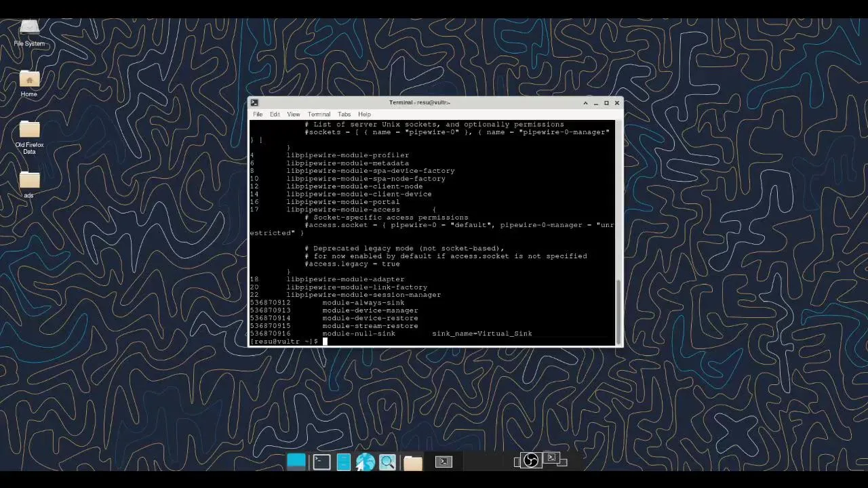Viewport: 868px width, 488px height.
Task: Close the Terminal window
Action: 616,103
